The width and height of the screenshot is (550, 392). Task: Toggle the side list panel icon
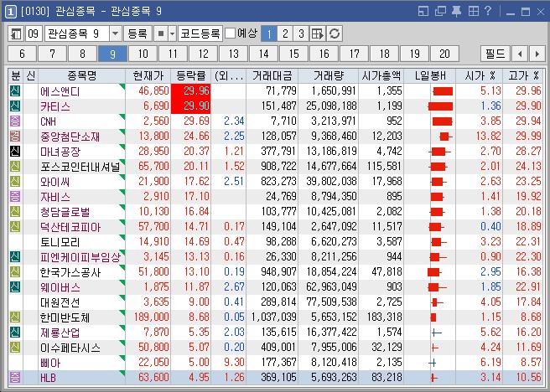[16, 34]
